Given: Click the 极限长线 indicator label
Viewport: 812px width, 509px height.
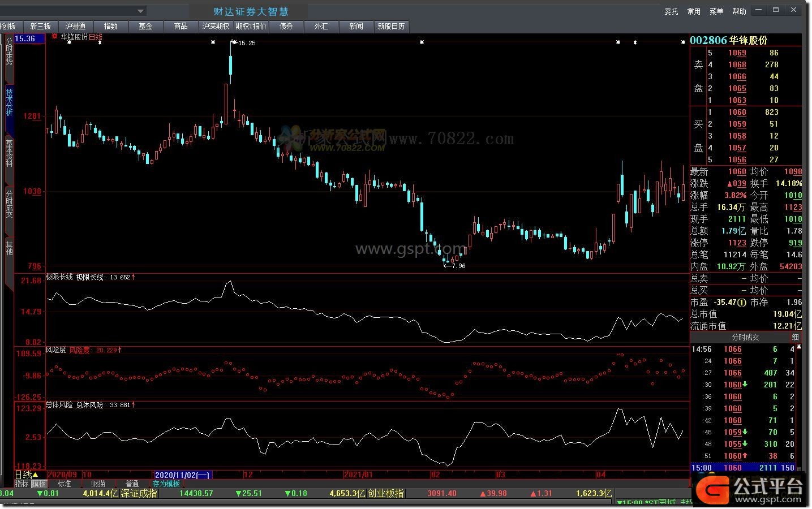Looking at the screenshot, I should tap(59, 277).
